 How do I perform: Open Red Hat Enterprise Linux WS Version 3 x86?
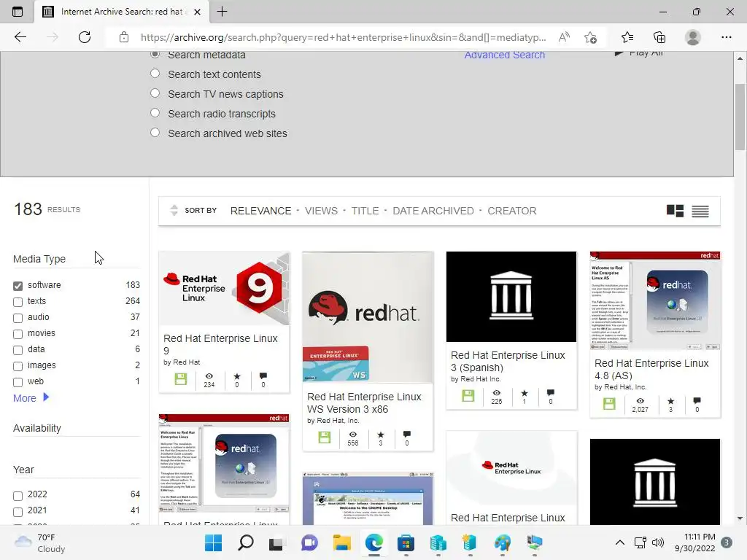coord(365,402)
